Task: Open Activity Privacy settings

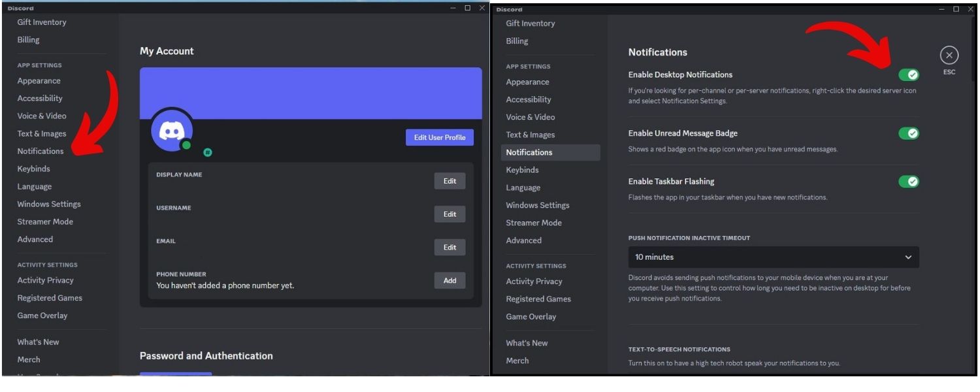Action: click(x=45, y=280)
